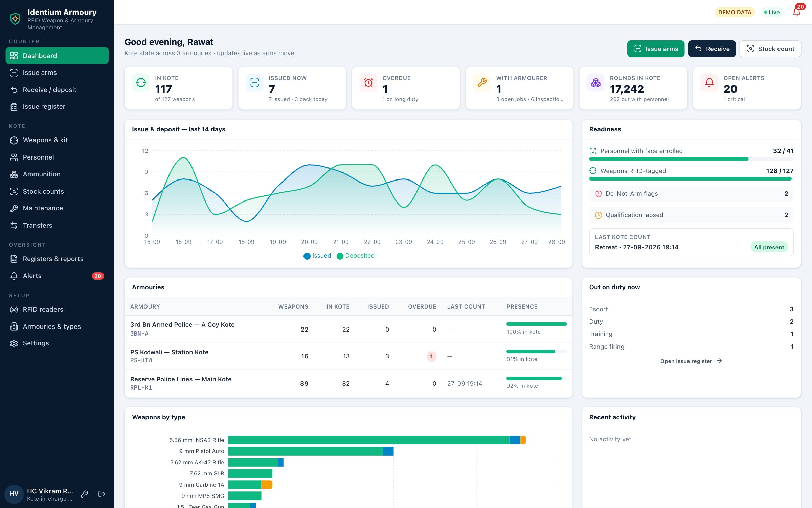Screen dimensions: 812x508
Task: Open Alerts with 20 badge in sidebar
Action: (57, 276)
